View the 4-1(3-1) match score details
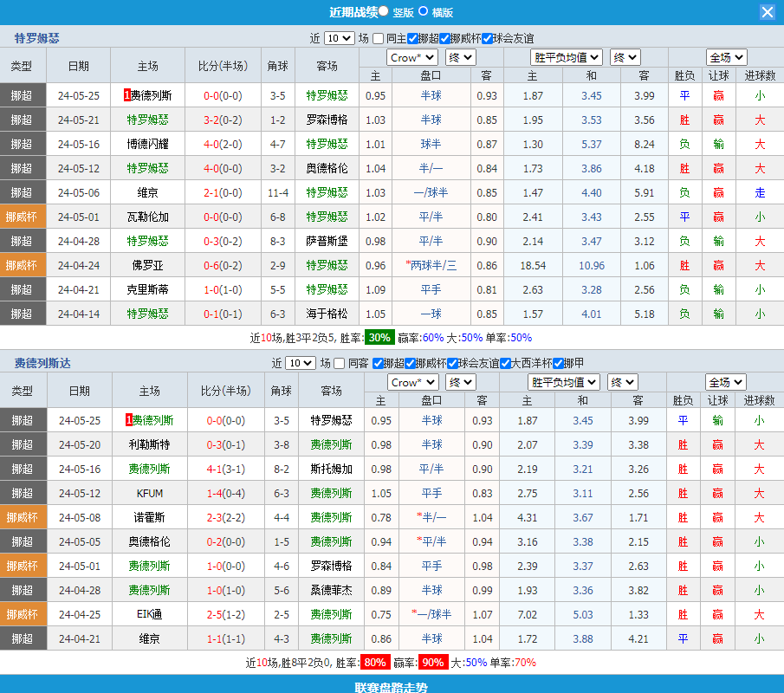The height and width of the screenshot is (693, 784). (x=224, y=469)
